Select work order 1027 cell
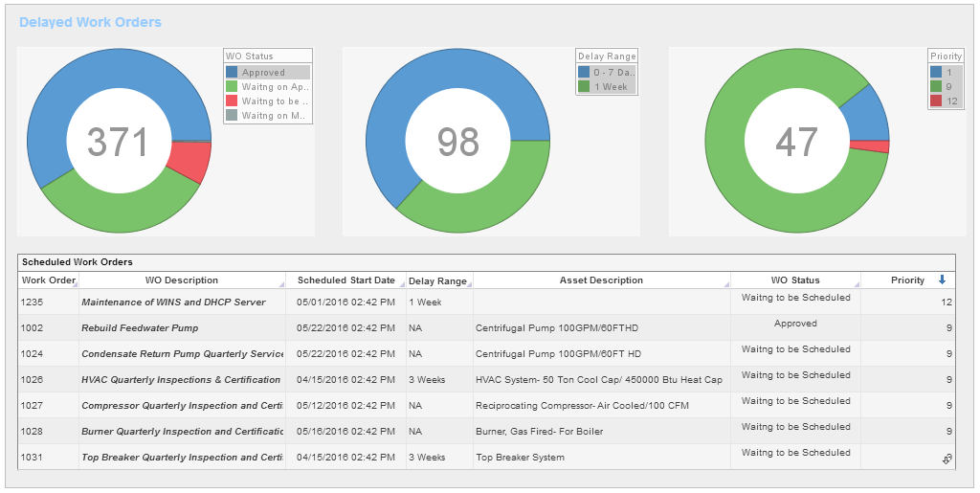 click(49, 406)
